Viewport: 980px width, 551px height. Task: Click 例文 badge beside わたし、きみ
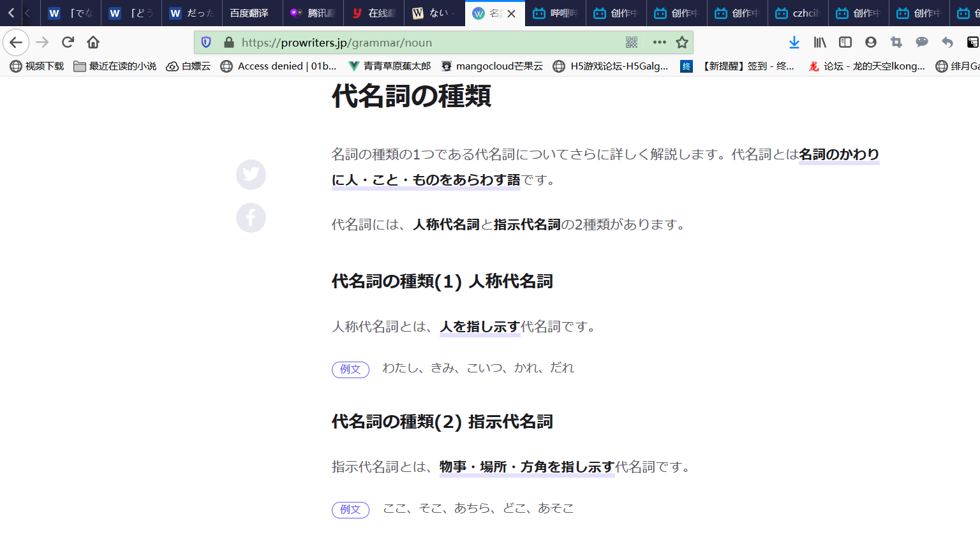tap(350, 369)
